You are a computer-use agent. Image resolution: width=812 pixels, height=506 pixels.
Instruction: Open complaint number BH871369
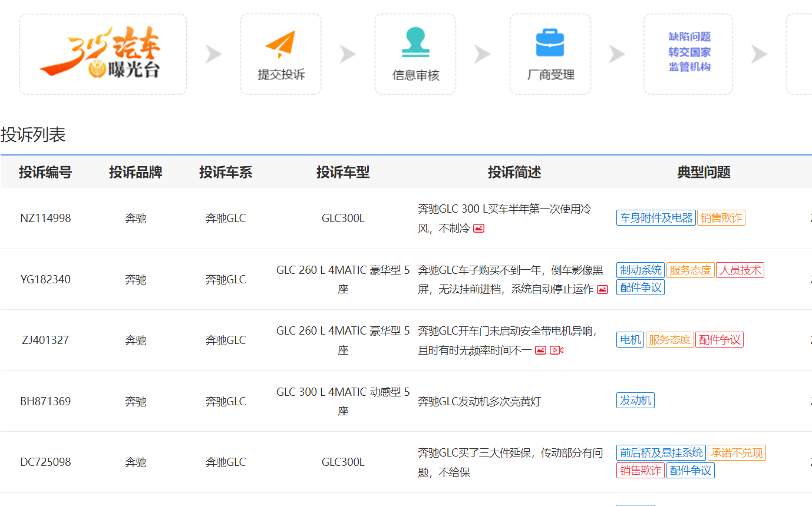click(45, 402)
